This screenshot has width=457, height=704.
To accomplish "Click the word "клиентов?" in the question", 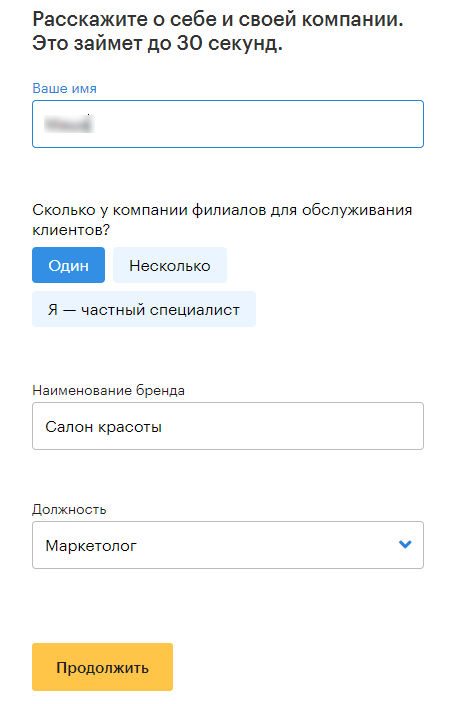I will click(71, 230).
